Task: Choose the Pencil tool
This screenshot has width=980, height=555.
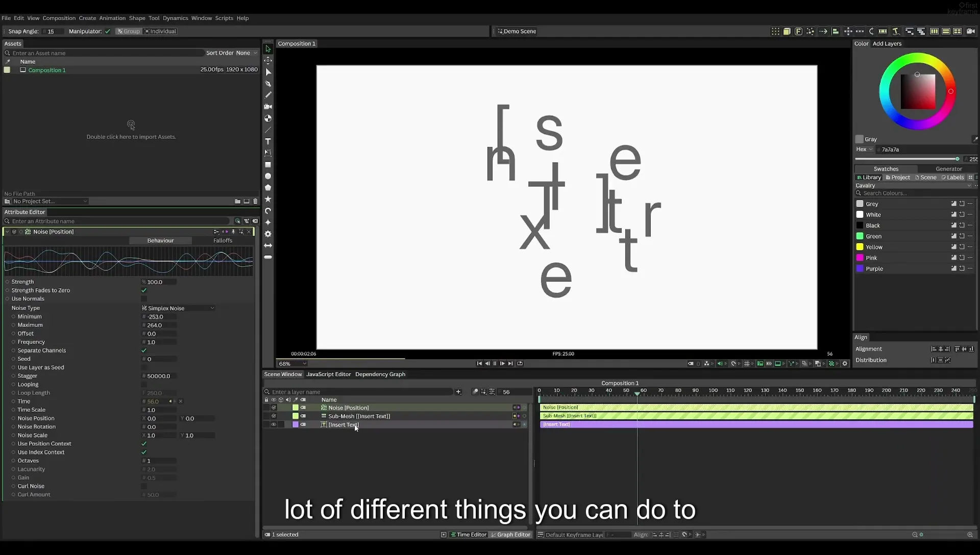Action: tap(267, 95)
